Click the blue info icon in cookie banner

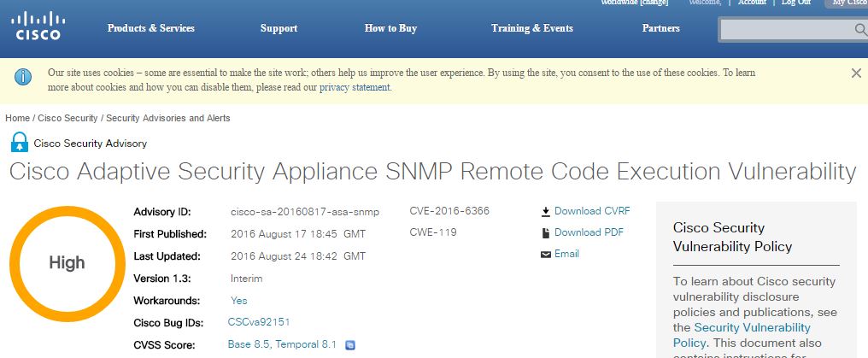coord(23,77)
